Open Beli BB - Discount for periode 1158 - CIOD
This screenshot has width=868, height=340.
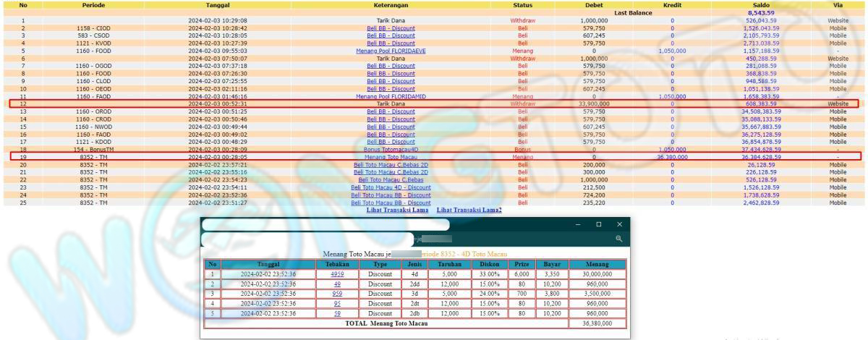391,28
